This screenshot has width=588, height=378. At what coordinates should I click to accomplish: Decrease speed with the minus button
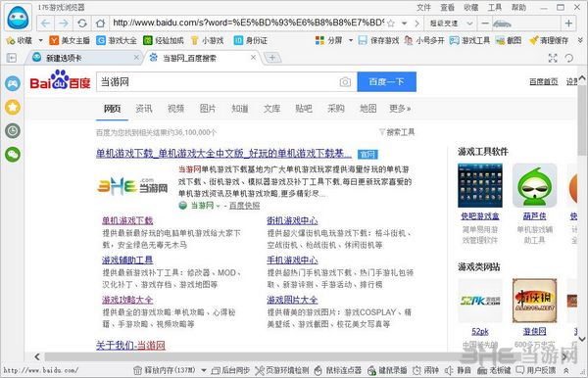tap(485, 24)
